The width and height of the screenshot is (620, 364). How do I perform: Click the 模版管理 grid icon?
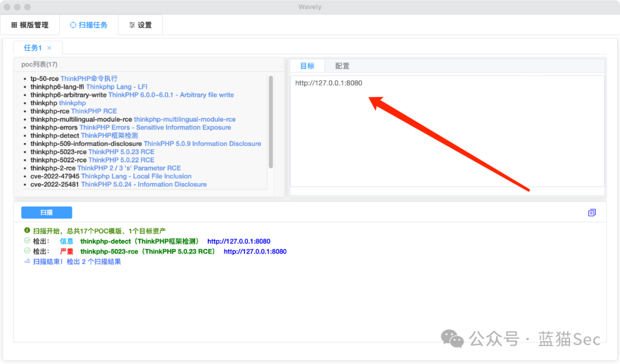[x=14, y=25]
